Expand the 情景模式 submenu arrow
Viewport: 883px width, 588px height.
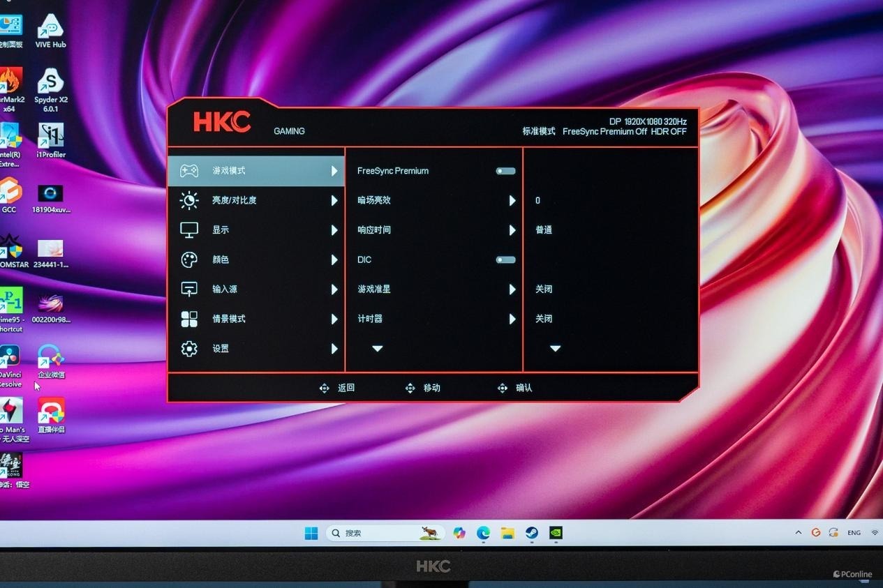(334, 319)
